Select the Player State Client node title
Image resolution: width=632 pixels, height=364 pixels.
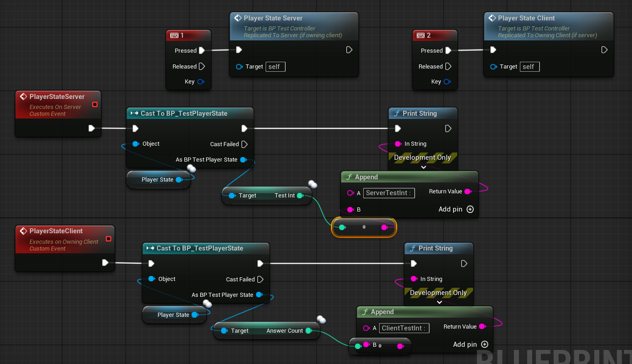point(526,18)
